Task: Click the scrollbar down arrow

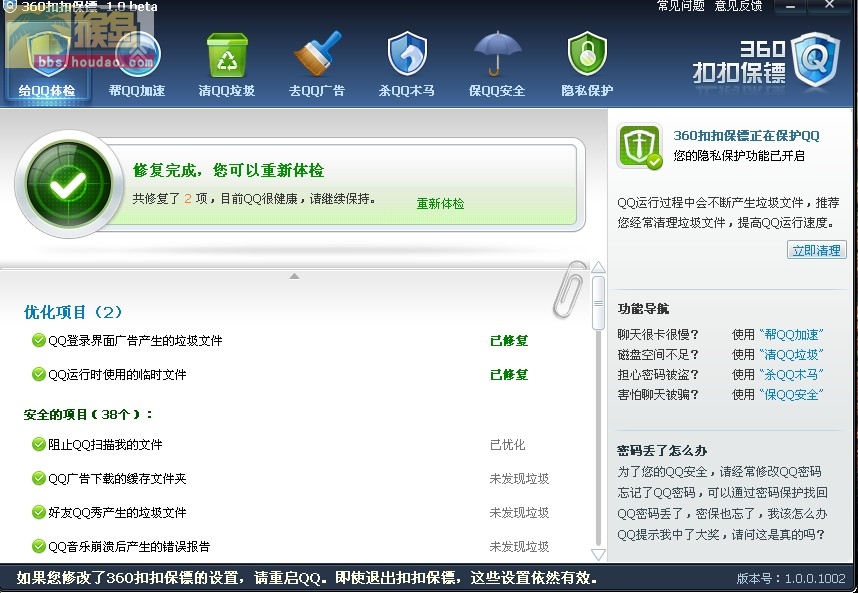Action: [599, 555]
